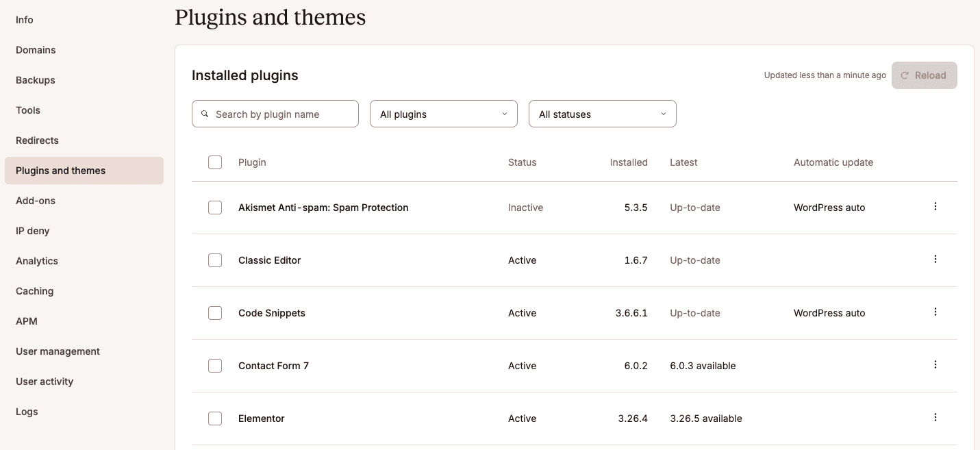Switch to the Domains section

tap(36, 50)
